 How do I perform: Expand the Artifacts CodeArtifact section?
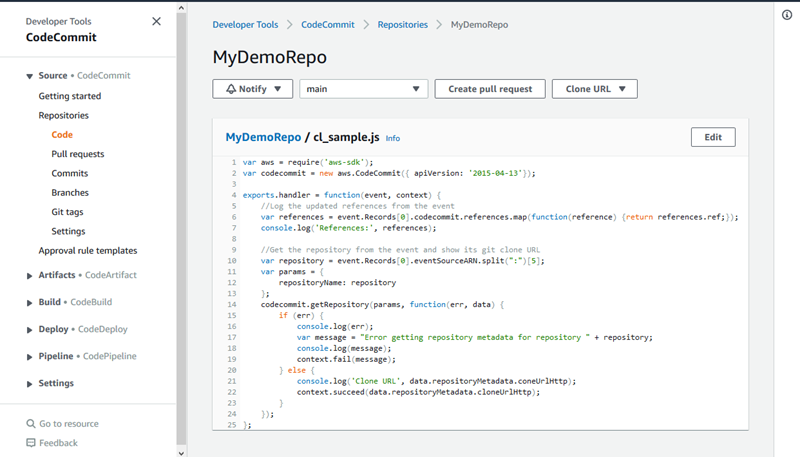[30, 275]
